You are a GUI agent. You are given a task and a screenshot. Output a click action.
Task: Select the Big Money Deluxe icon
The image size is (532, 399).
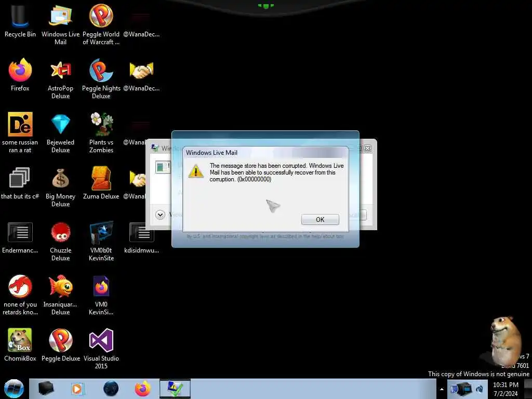pos(60,187)
